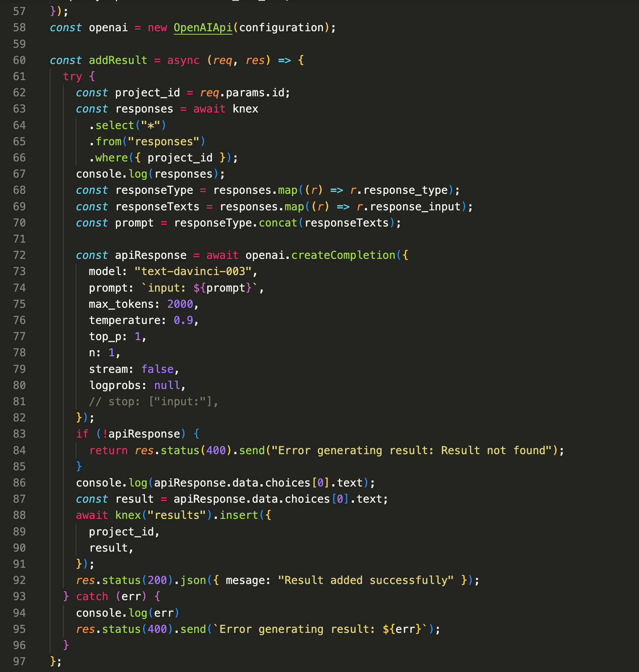Click the .from("responses") call
This screenshot has height=672, width=639.
click(x=147, y=141)
